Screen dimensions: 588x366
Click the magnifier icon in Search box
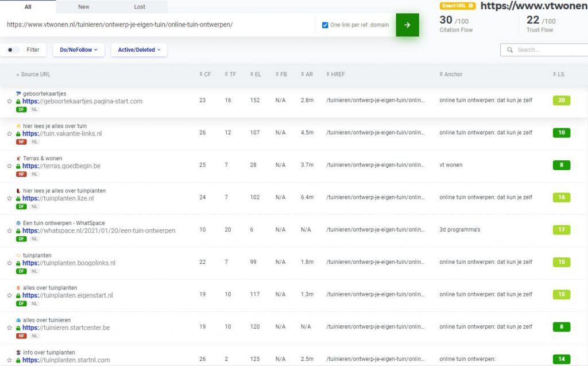tap(509, 50)
